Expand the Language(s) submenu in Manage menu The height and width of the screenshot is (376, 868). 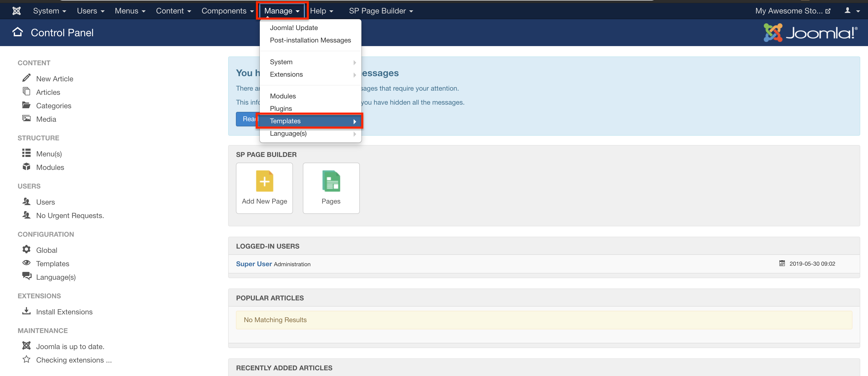[x=310, y=133]
